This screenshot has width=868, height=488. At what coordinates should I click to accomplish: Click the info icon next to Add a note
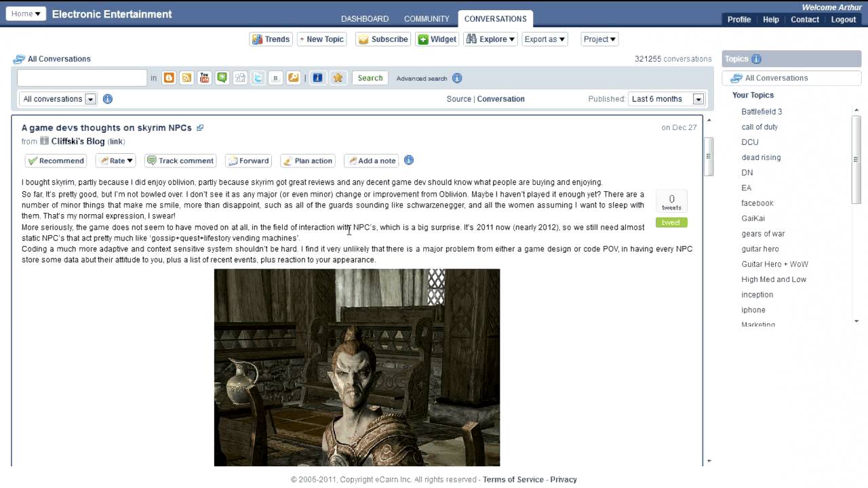[x=409, y=161]
